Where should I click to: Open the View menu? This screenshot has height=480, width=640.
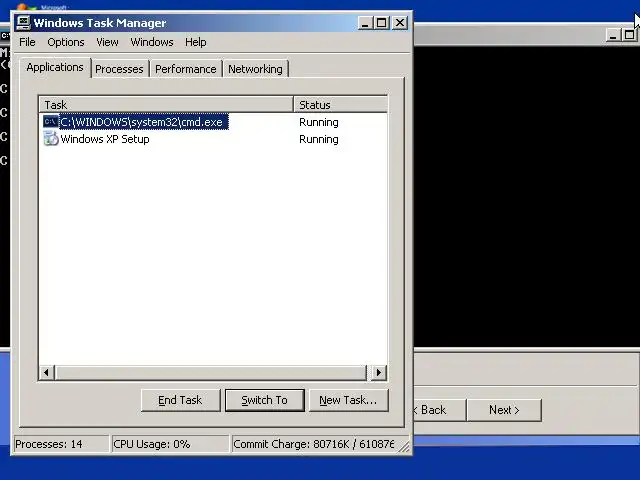tap(107, 42)
